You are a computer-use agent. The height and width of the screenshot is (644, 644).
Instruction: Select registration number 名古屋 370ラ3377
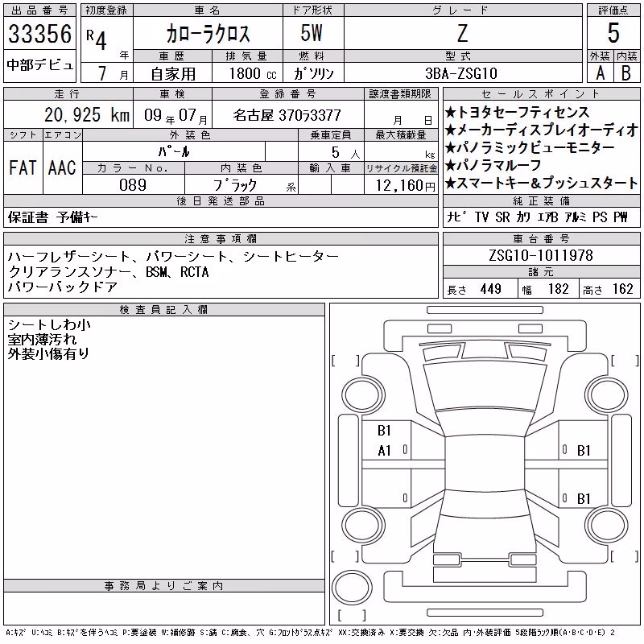pyautogui.click(x=287, y=115)
